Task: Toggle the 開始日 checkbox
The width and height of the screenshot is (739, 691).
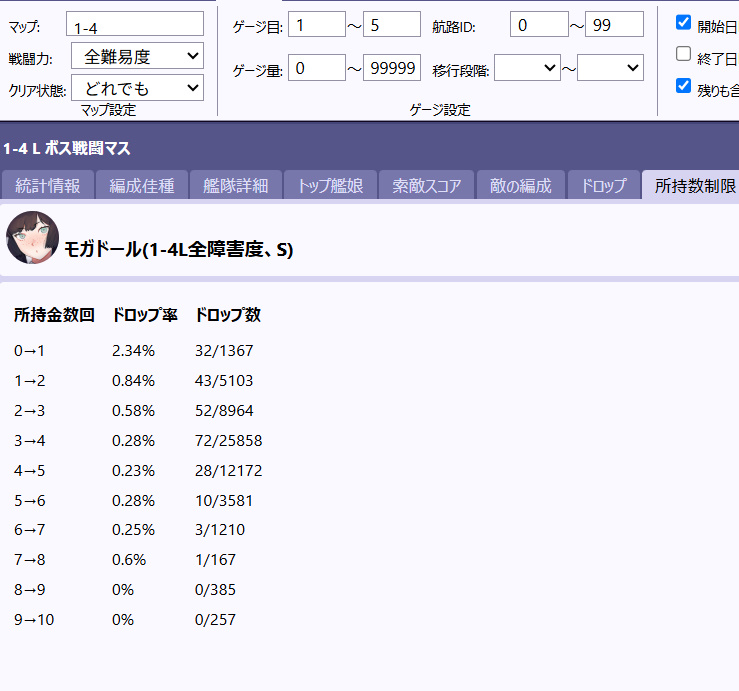Action: pos(683,22)
